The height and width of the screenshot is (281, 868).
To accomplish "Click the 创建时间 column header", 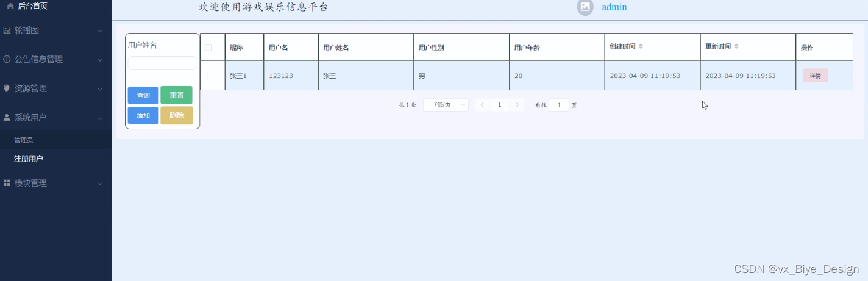I will 652,47.
